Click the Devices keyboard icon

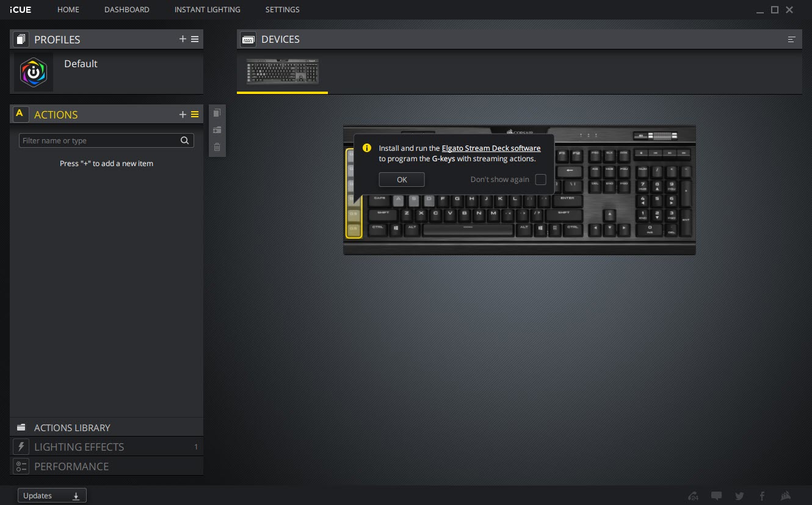click(x=248, y=39)
